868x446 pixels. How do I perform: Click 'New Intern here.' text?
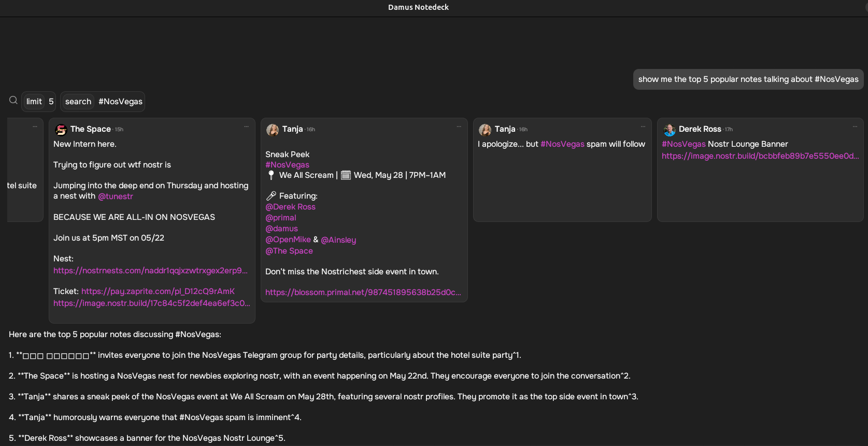coord(85,144)
